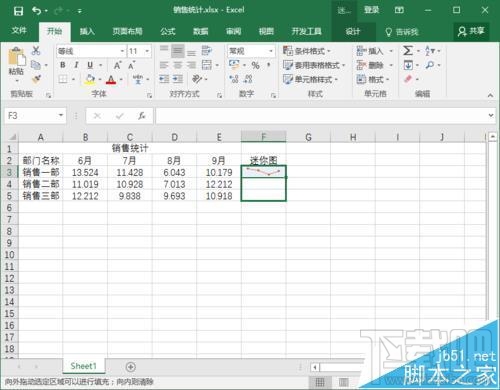This screenshot has width=500, height=390.
Task: Open the 单元格样式 dropdown
Action: (310, 79)
